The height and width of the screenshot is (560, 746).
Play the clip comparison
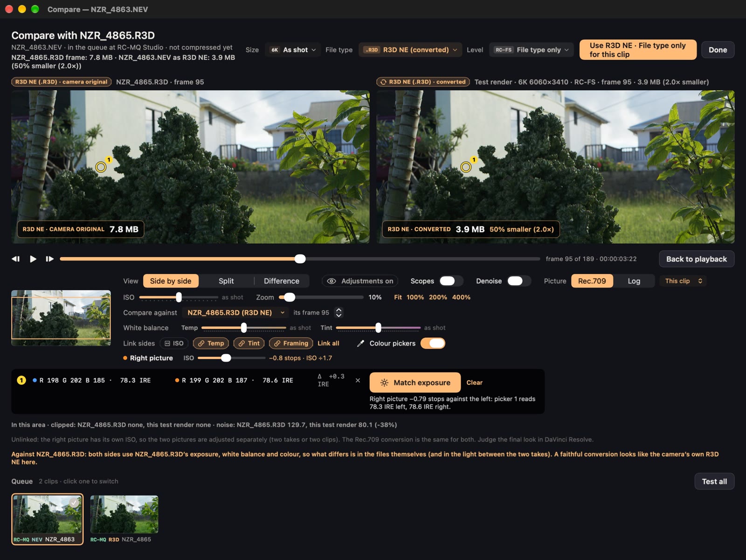33,259
